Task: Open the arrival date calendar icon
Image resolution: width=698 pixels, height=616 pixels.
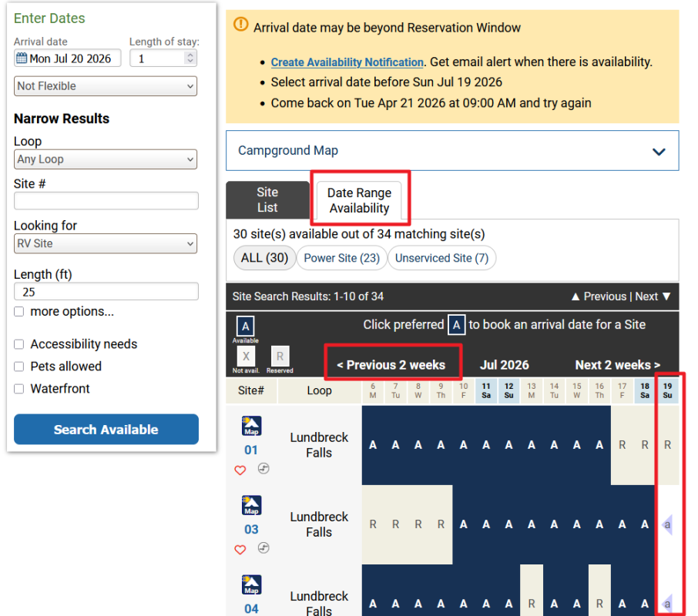Action: (x=22, y=59)
